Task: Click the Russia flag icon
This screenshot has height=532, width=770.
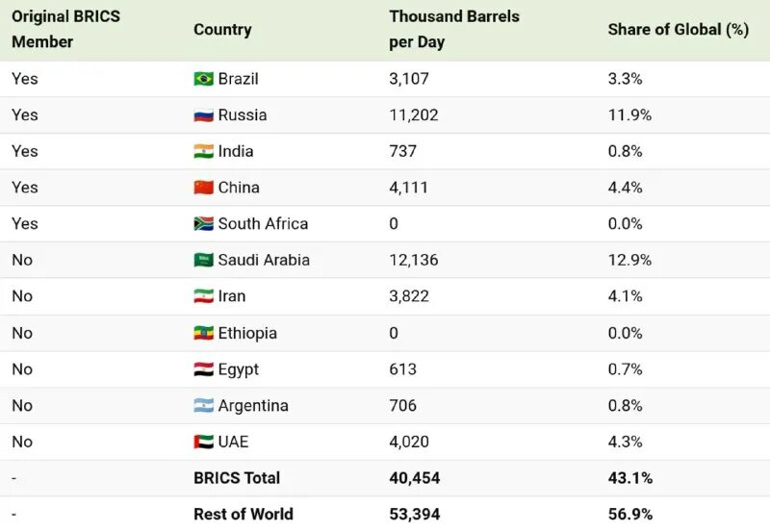Action: click(203, 115)
